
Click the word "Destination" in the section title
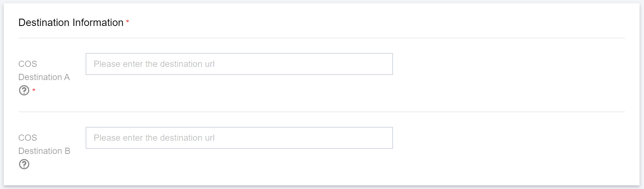tap(44, 23)
